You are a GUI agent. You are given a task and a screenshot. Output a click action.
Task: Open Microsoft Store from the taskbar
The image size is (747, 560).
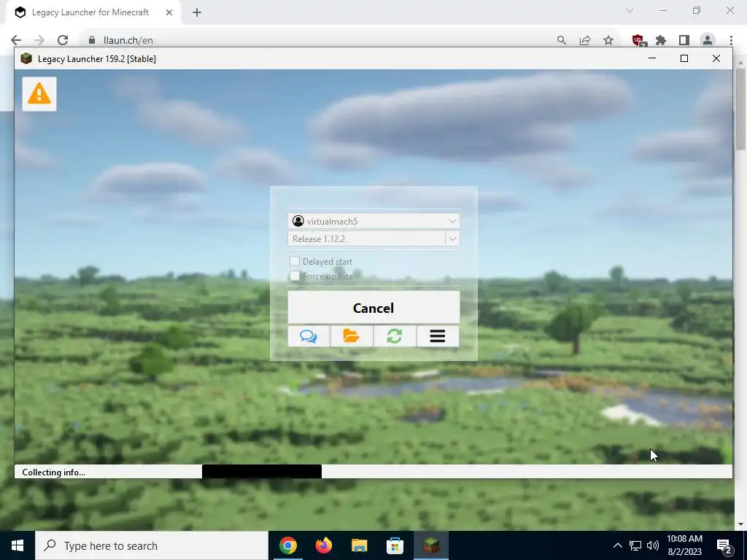pyautogui.click(x=395, y=545)
